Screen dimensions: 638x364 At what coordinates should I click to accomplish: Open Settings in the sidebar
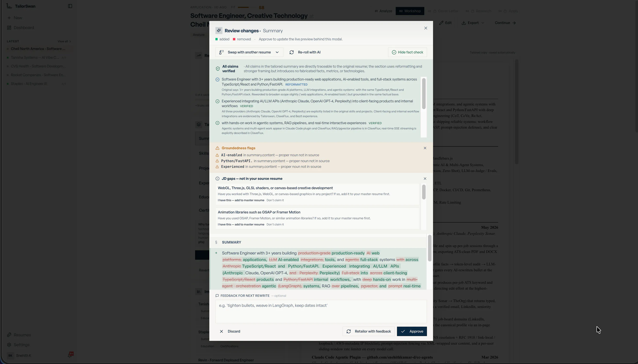click(18, 345)
